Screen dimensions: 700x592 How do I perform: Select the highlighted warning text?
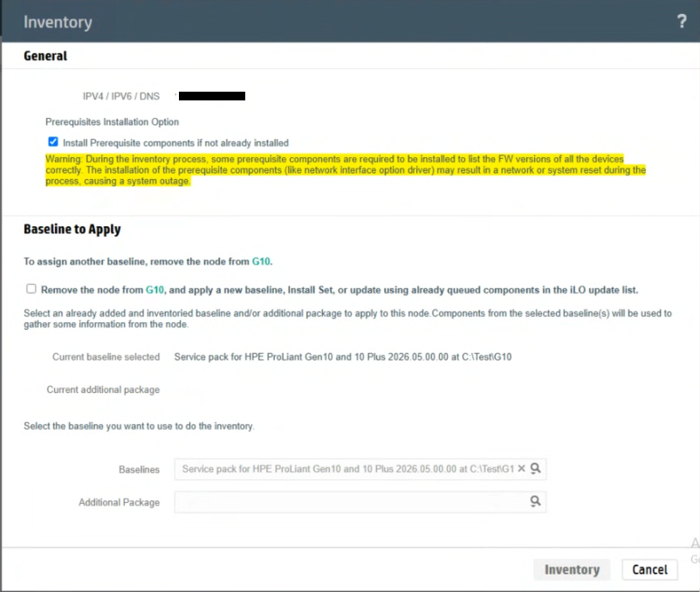pos(346,170)
